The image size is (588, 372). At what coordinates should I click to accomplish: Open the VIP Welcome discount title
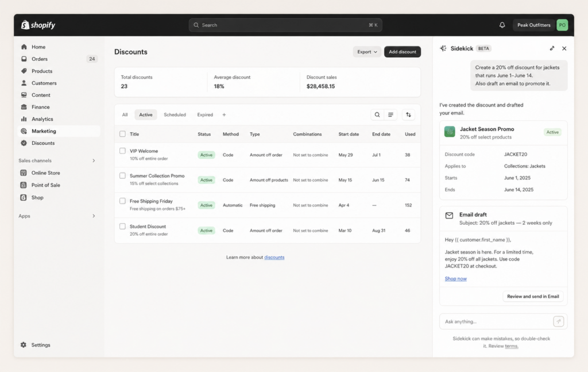point(144,151)
